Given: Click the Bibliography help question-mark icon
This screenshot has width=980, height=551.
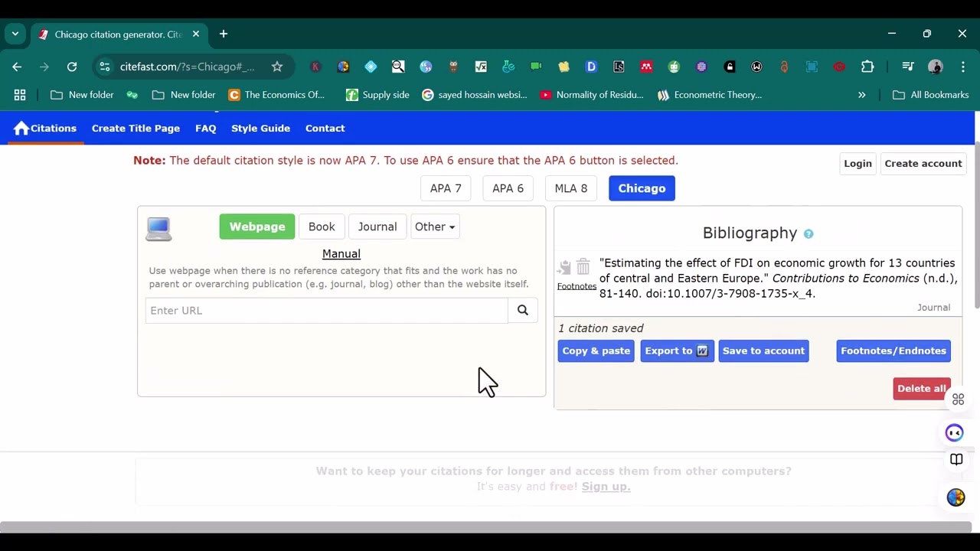Looking at the screenshot, I should [808, 234].
